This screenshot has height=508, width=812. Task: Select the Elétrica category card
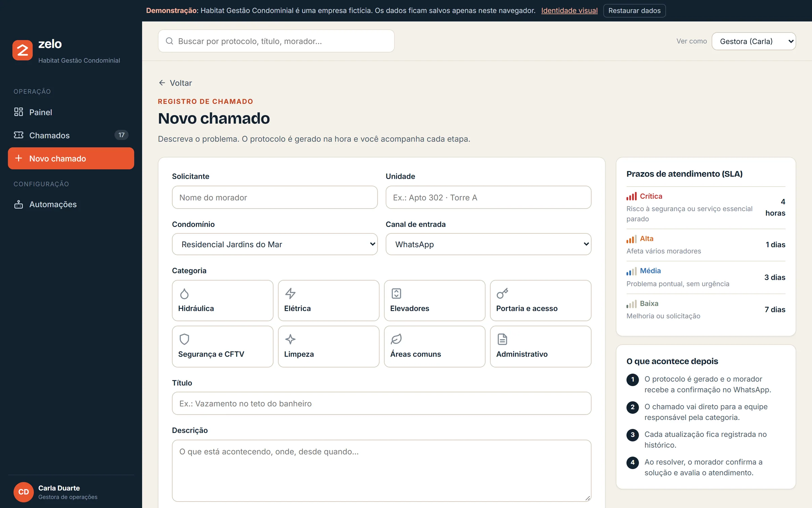click(329, 300)
